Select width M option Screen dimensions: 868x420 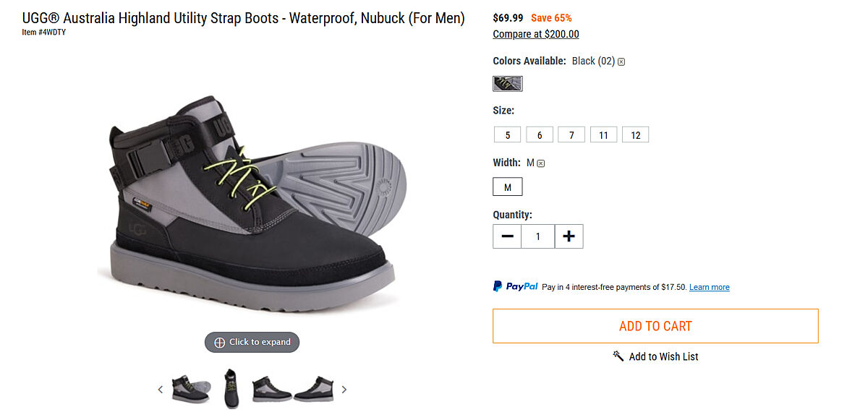coord(508,187)
